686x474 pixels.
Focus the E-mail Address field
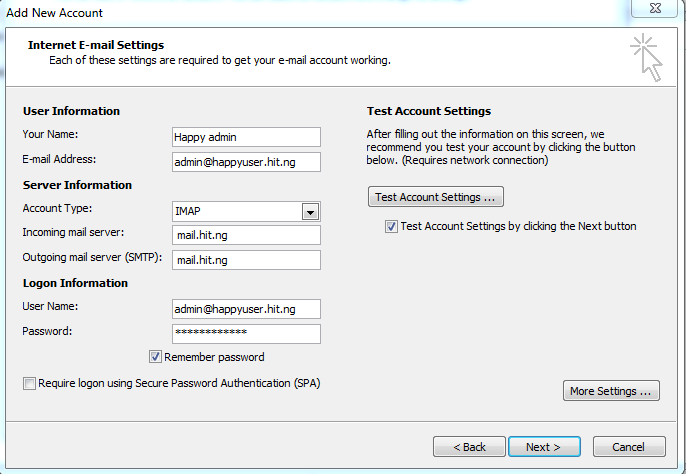tap(246, 162)
